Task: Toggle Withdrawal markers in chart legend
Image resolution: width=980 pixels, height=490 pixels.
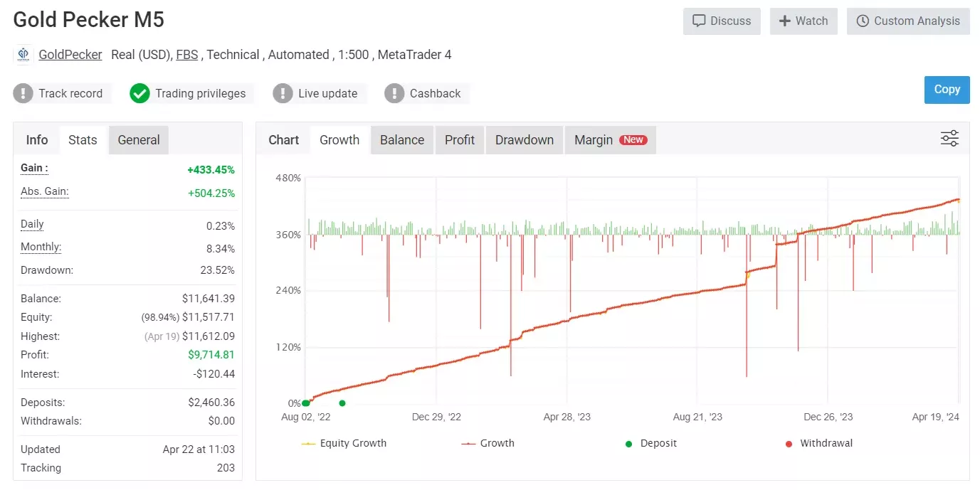Action: [818, 443]
